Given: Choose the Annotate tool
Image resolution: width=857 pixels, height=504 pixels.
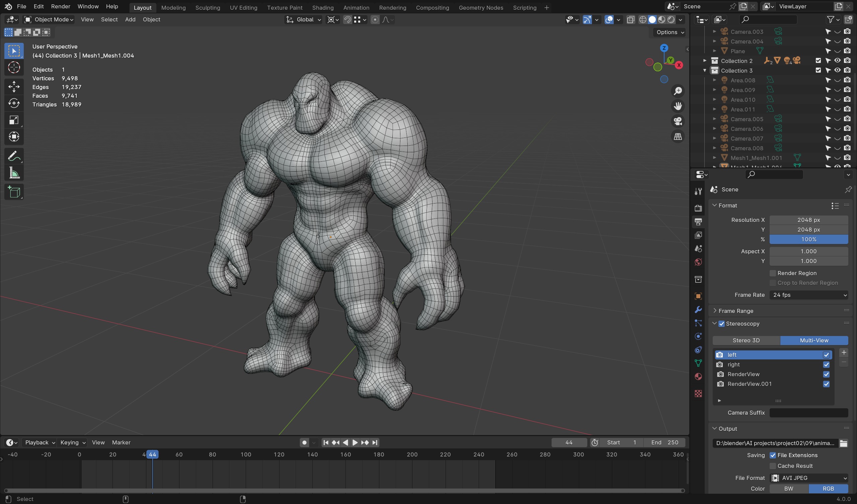Looking at the screenshot, I should click(x=14, y=156).
